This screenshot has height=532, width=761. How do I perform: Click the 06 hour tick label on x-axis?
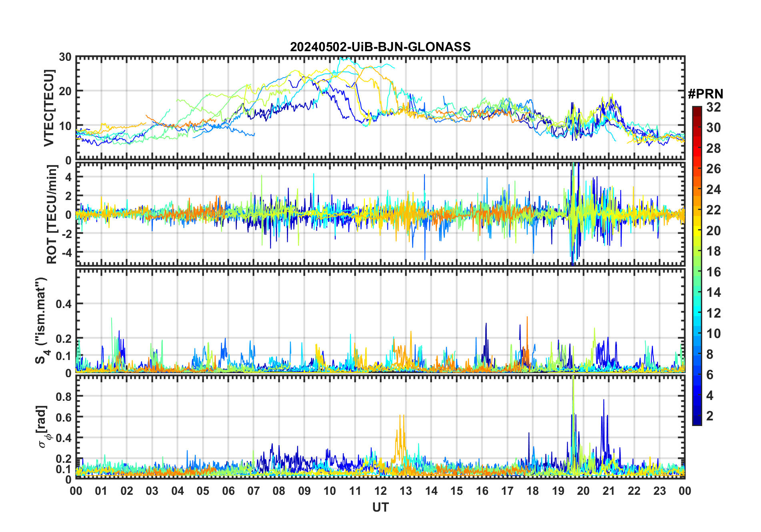[228, 491]
